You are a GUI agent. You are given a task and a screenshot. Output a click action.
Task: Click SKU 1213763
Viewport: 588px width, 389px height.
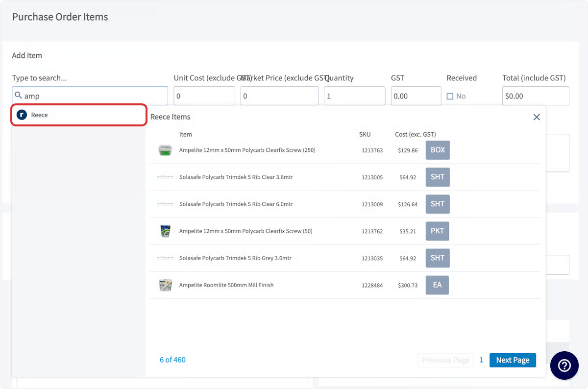(372, 150)
